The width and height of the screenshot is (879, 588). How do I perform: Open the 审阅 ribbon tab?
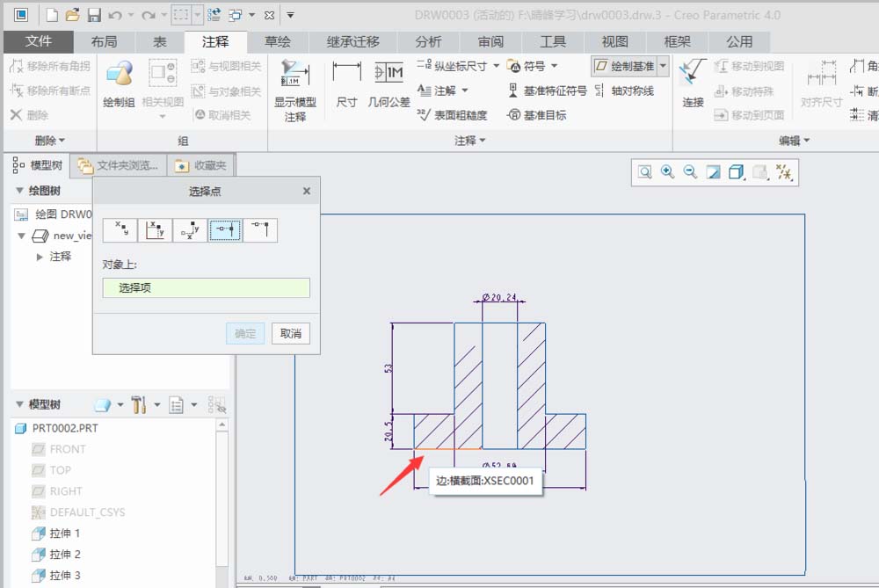[x=490, y=41]
